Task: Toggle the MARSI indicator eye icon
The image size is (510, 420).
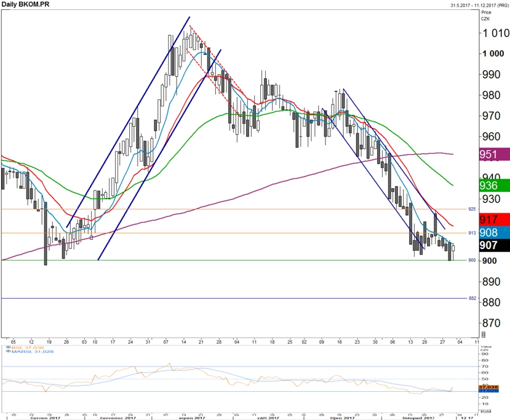Action: pos(9,351)
